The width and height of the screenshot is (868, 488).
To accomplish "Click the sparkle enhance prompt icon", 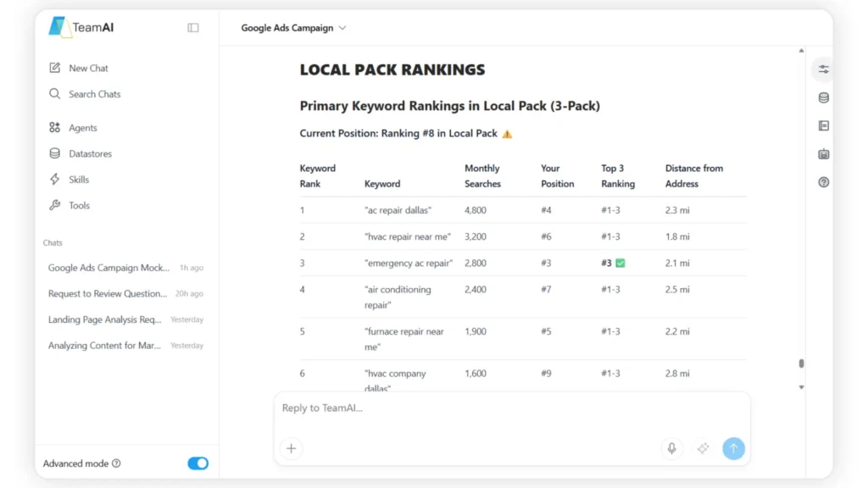I will pyautogui.click(x=703, y=448).
